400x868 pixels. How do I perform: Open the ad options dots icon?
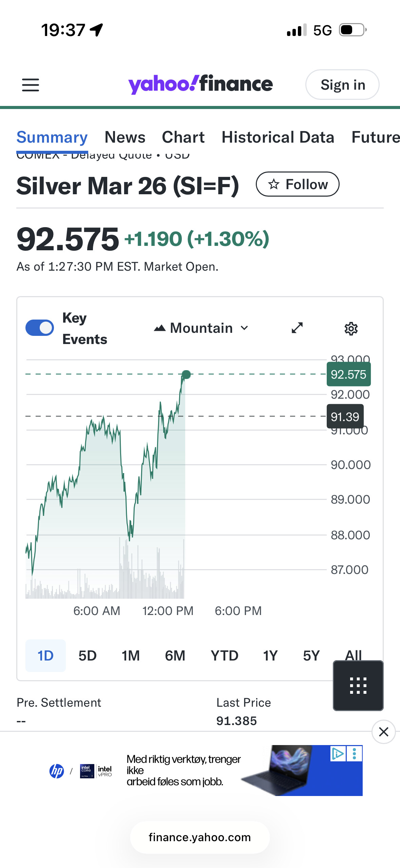coord(355,754)
